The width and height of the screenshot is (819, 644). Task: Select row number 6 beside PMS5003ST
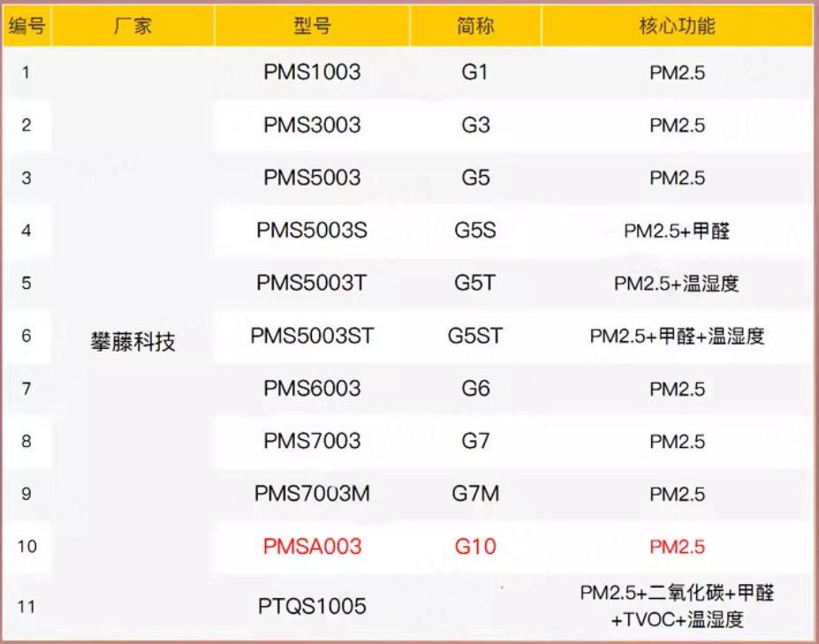pyautogui.click(x=27, y=336)
